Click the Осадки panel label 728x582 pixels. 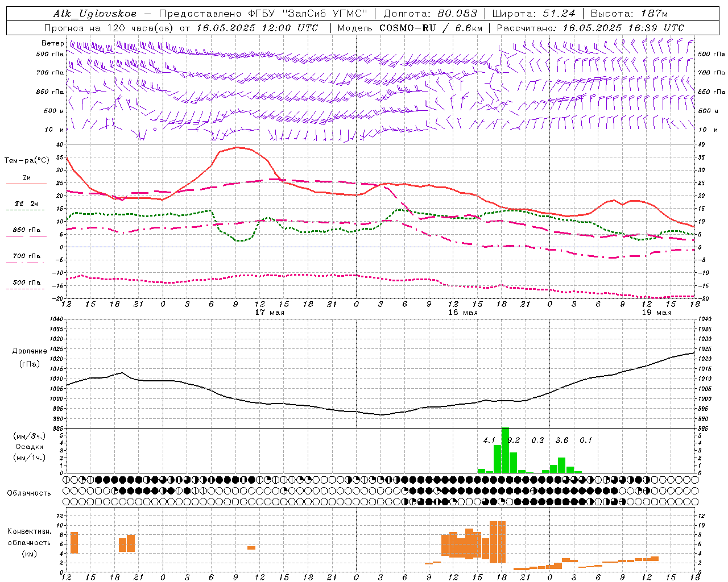click(30, 447)
